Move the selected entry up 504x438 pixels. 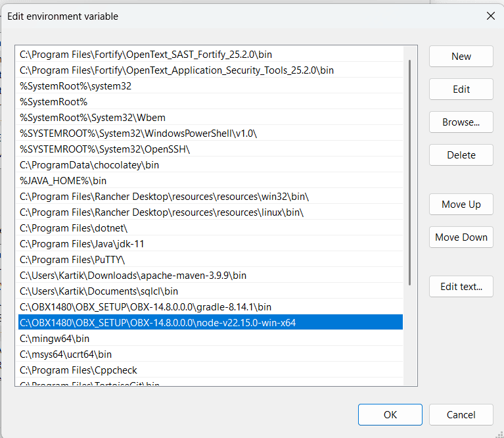[x=461, y=205]
